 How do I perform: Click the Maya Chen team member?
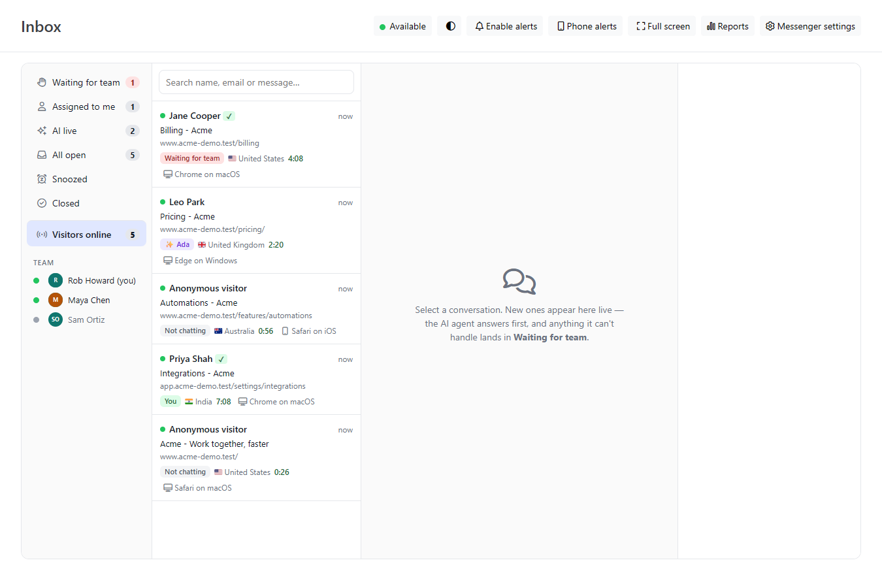point(86,300)
